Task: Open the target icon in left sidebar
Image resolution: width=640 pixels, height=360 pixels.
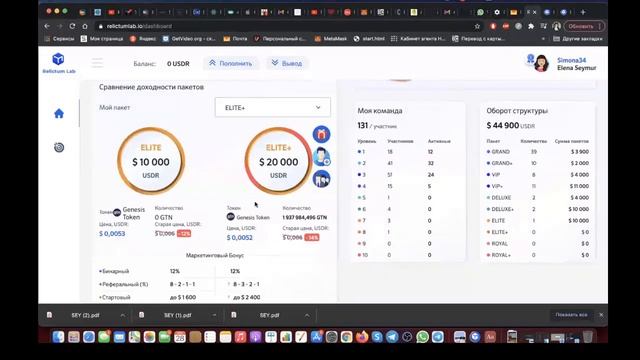Action: 59,147
